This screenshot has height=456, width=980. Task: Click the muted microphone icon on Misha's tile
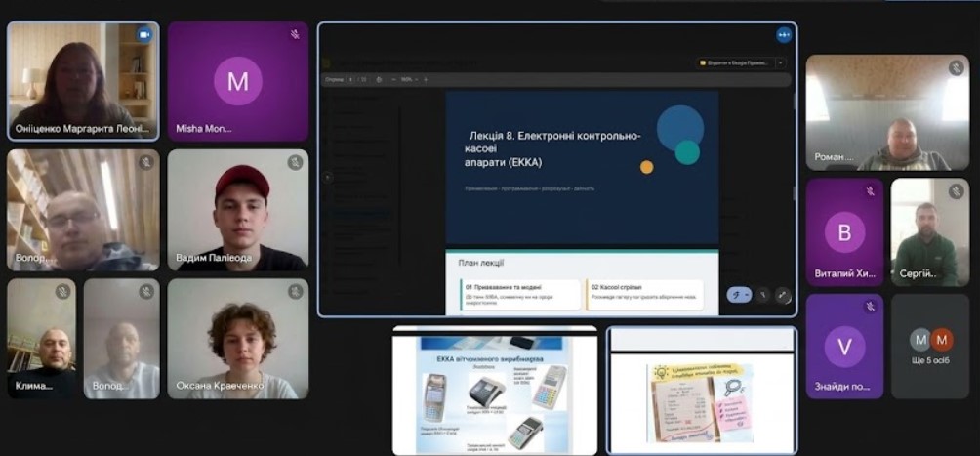[x=295, y=35]
